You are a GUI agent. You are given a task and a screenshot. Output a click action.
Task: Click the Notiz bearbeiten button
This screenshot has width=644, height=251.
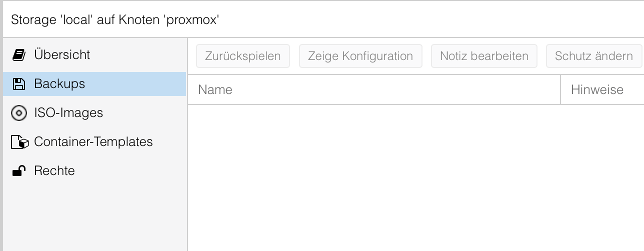(483, 56)
